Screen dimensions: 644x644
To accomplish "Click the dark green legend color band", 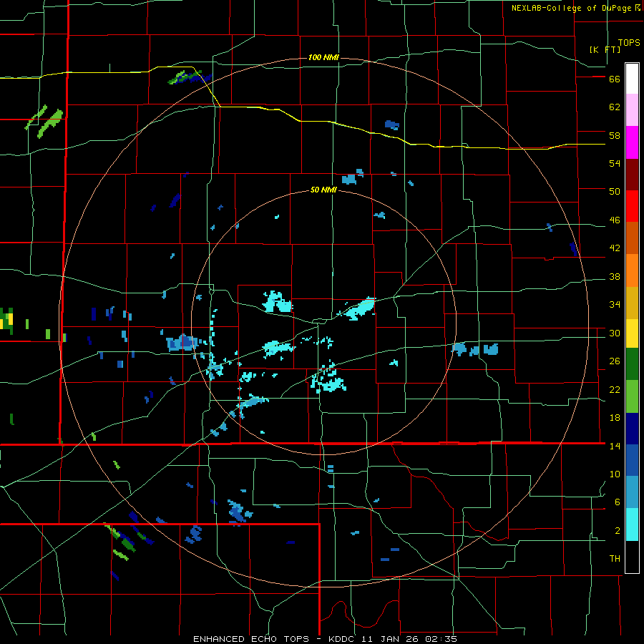I will [x=632, y=364].
